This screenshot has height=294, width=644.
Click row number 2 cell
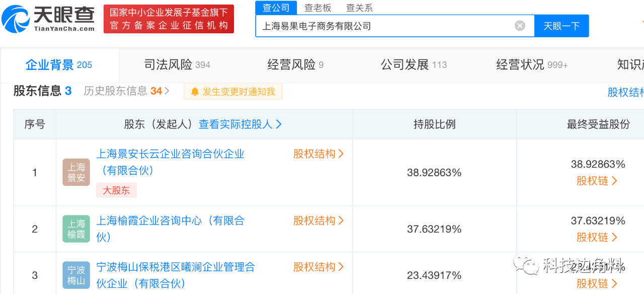point(35,229)
